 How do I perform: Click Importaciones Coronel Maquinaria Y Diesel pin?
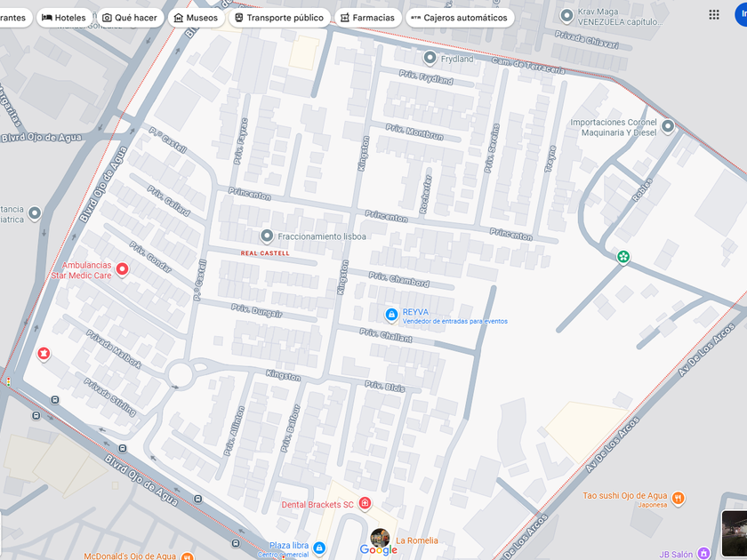pyautogui.click(x=668, y=126)
